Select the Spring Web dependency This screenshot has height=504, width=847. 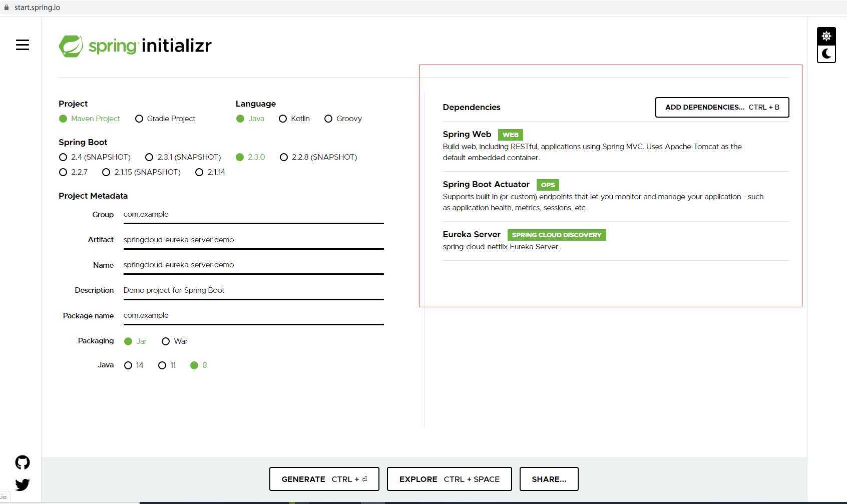point(615,146)
